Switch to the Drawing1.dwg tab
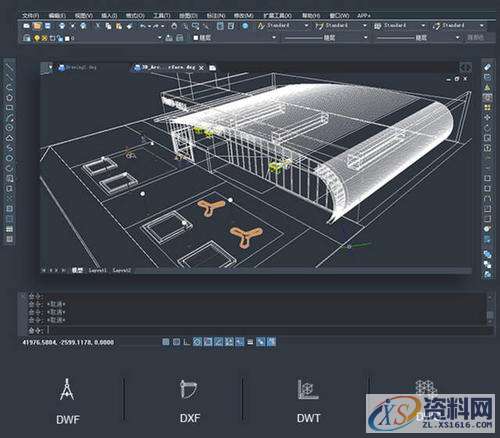 [77, 67]
